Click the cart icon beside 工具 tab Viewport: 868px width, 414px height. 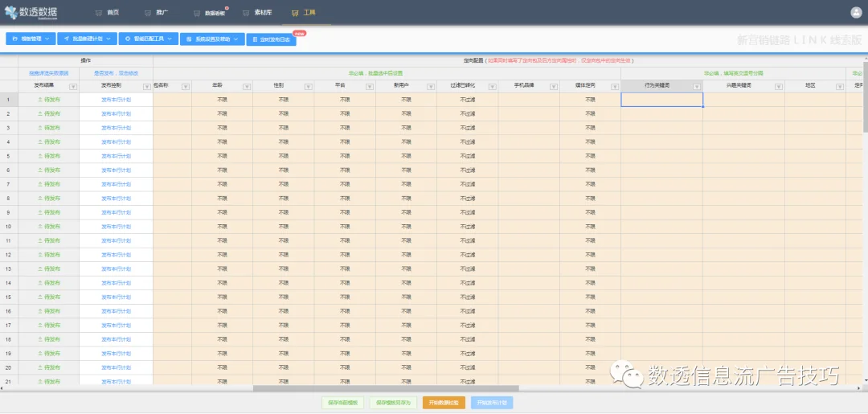[x=294, y=13]
